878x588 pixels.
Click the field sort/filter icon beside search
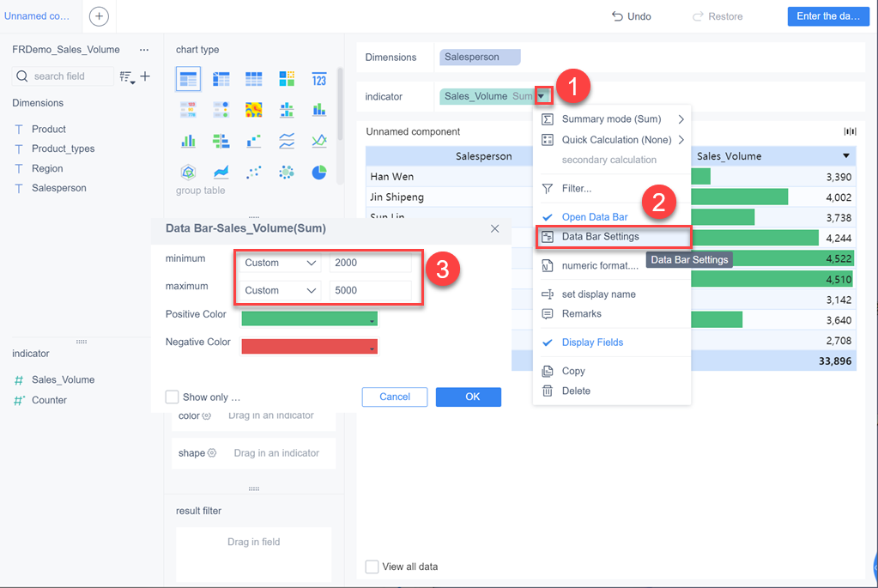pyautogui.click(x=127, y=76)
